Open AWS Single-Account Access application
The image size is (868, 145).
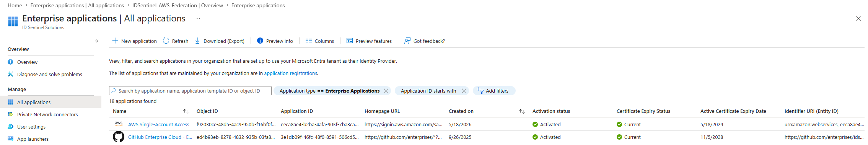tap(159, 124)
